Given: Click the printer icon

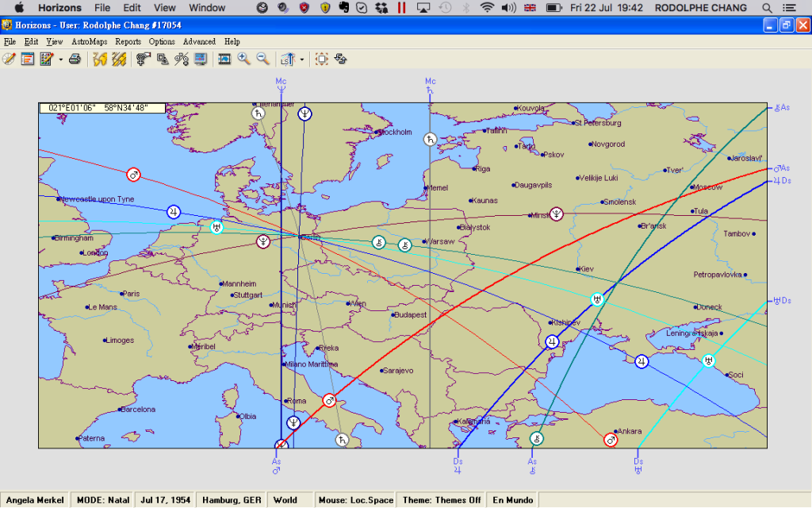Looking at the screenshot, I should 75,59.
